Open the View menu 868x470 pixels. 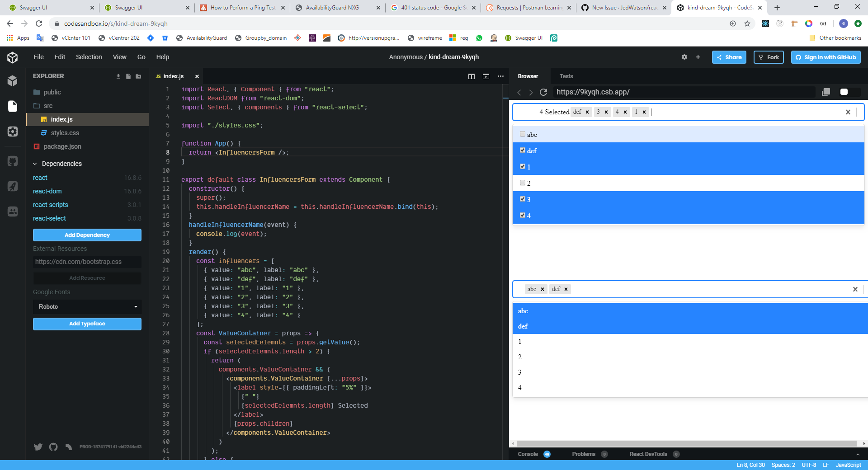119,57
